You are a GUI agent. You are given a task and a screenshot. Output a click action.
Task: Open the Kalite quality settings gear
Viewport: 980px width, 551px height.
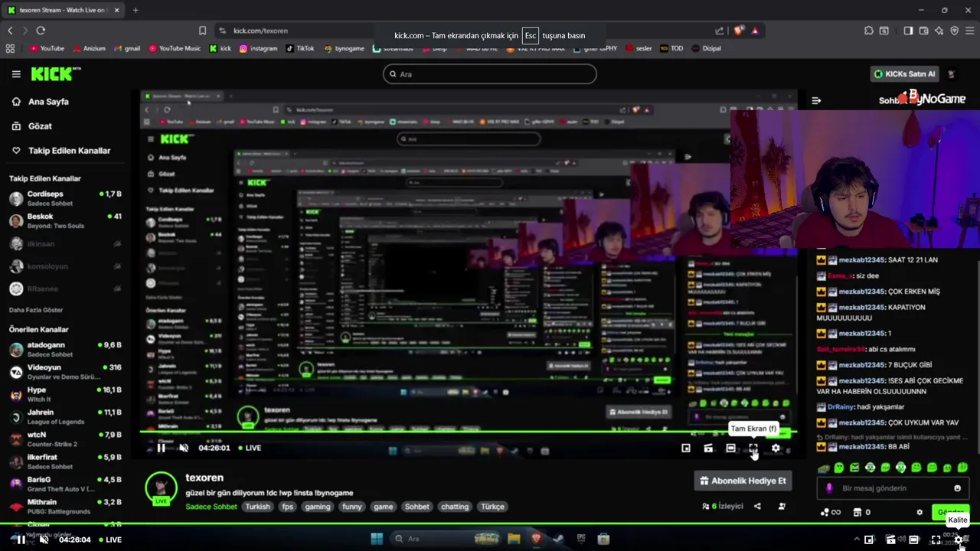point(959,540)
